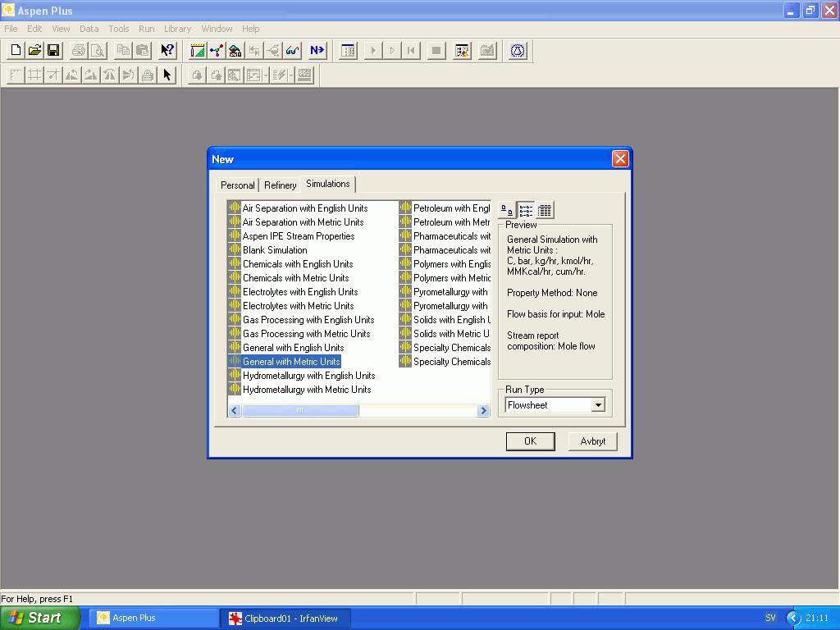The width and height of the screenshot is (840, 630).
Task: Select Gas Processing with English Units
Action: [302, 319]
